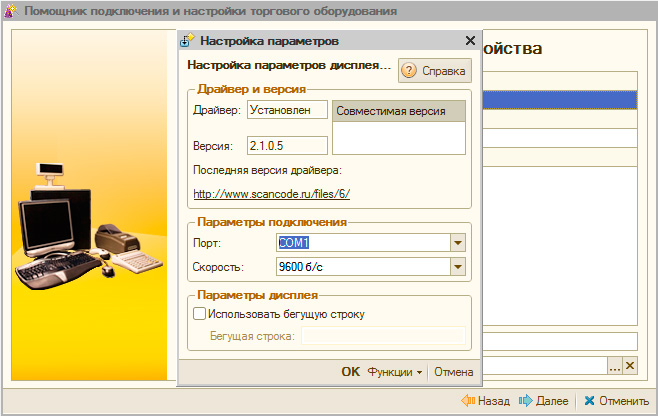The image size is (658, 416).
Task: Click the Отменить cancel button in wizard
Action: click(616, 401)
